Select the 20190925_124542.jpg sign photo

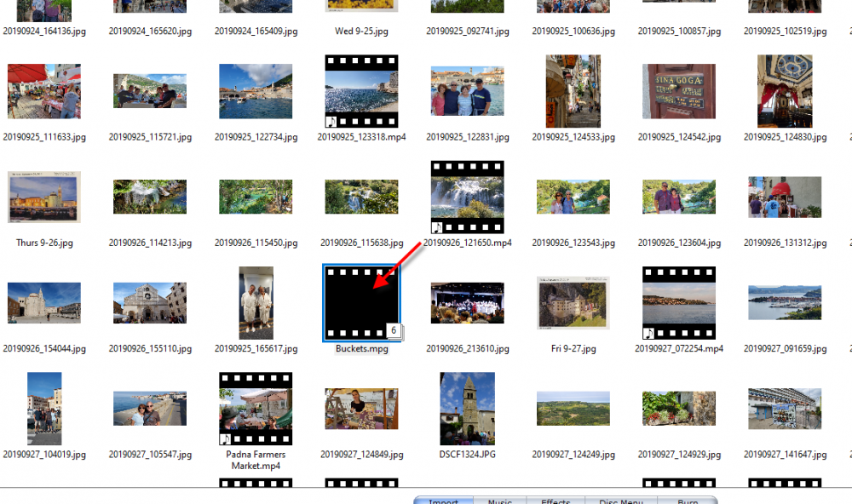(x=678, y=91)
